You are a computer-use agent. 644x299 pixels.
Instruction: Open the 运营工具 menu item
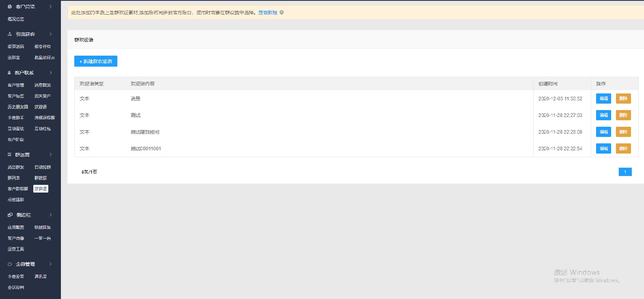(x=16, y=249)
